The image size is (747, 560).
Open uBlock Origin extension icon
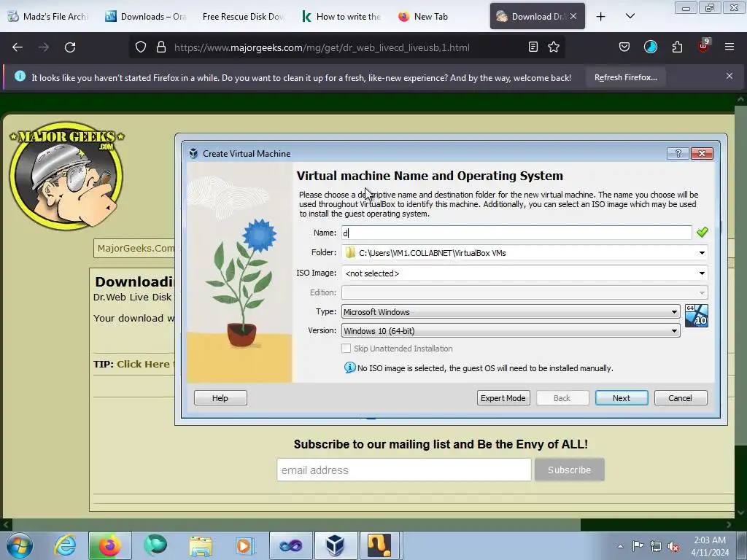click(x=704, y=46)
